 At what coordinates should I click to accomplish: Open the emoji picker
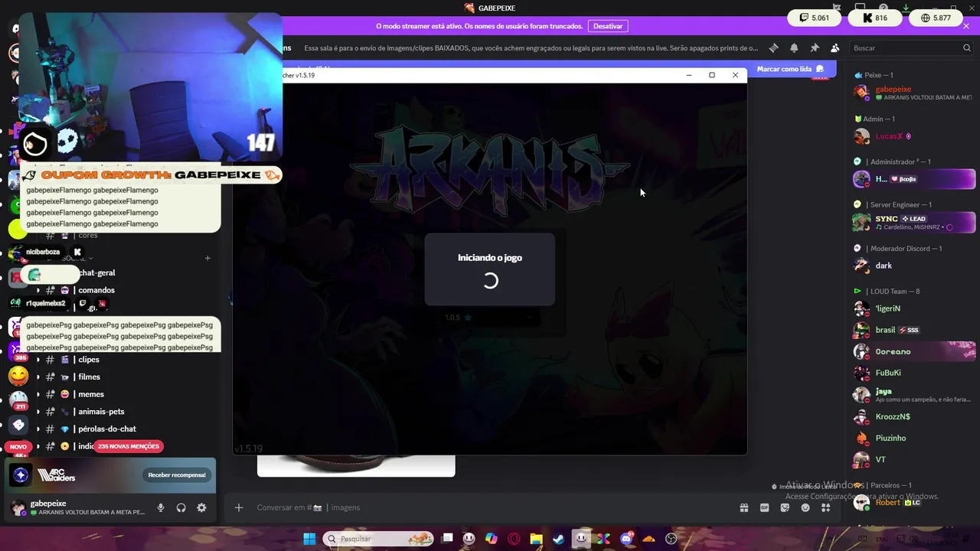click(x=805, y=507)
